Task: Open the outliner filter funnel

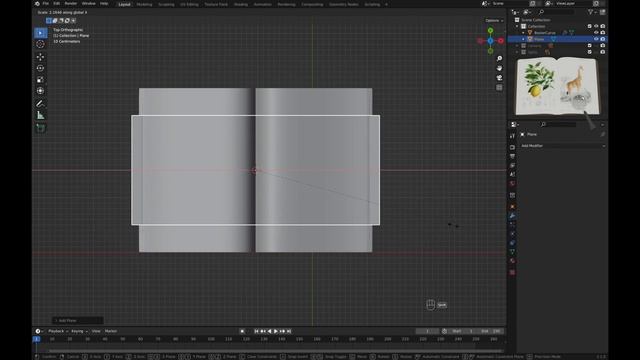Action: [x=590, y=12]
